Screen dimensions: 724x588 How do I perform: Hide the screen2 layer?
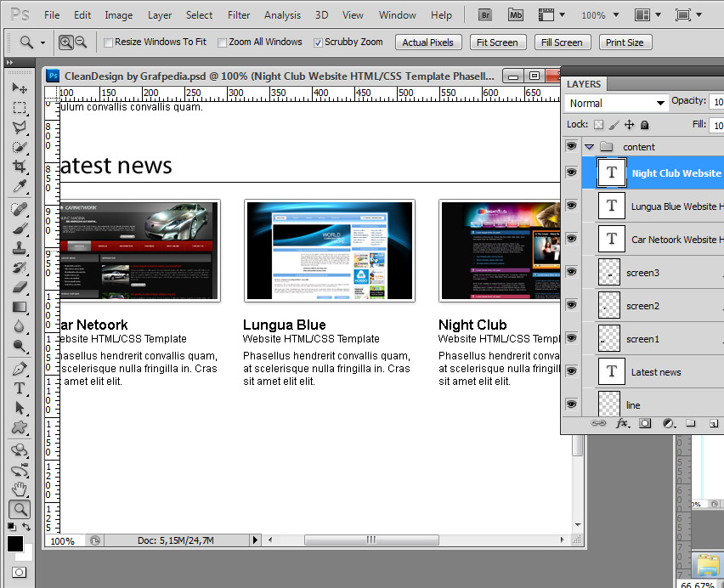(571, 304)
